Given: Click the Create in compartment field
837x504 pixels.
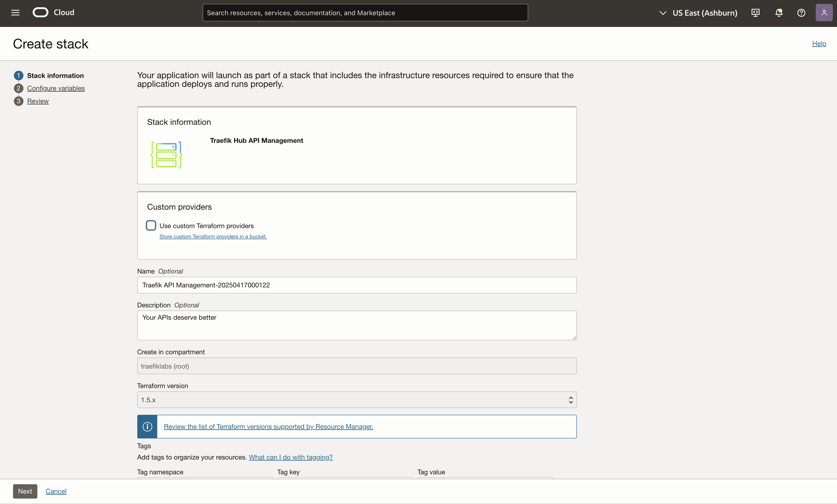Looking at the screenshot, I should coord(357,366).
